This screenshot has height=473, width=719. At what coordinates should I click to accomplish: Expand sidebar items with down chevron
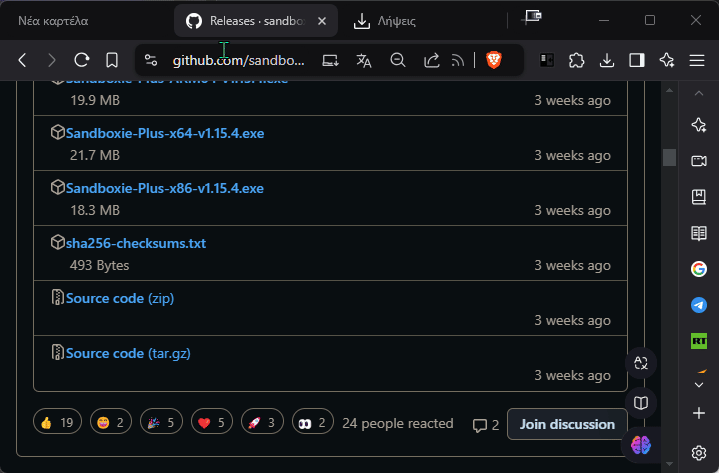tap(699, 385)
